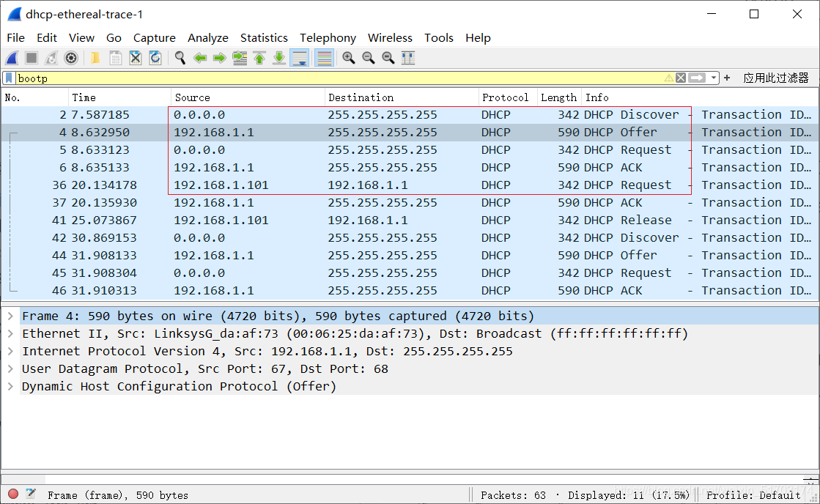Save the capture file icon
This screenshot has height=504, width=820.
coord(116,58)
